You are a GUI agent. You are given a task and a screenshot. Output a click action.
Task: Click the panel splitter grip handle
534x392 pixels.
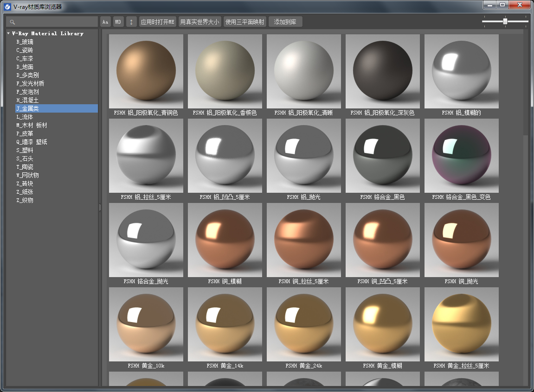point(100,207)
